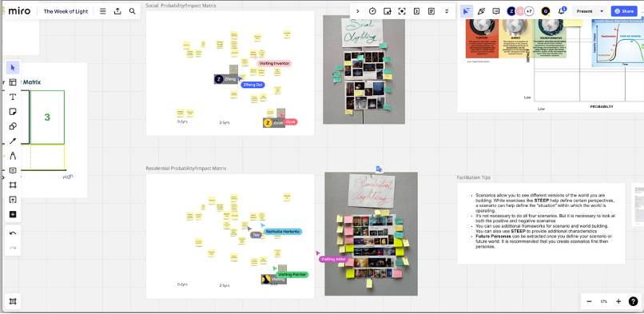Select the cursor tool in left toolbar

point(13,67)
